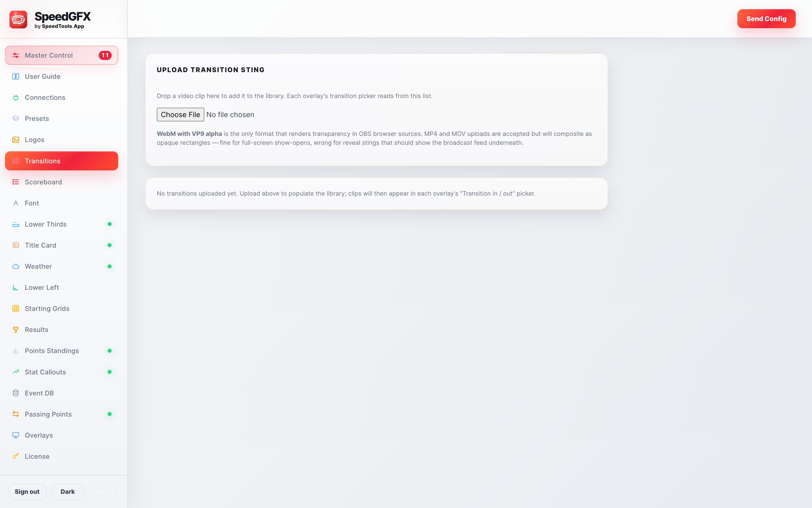Click the Scoreboard list icon

point(16,182)
